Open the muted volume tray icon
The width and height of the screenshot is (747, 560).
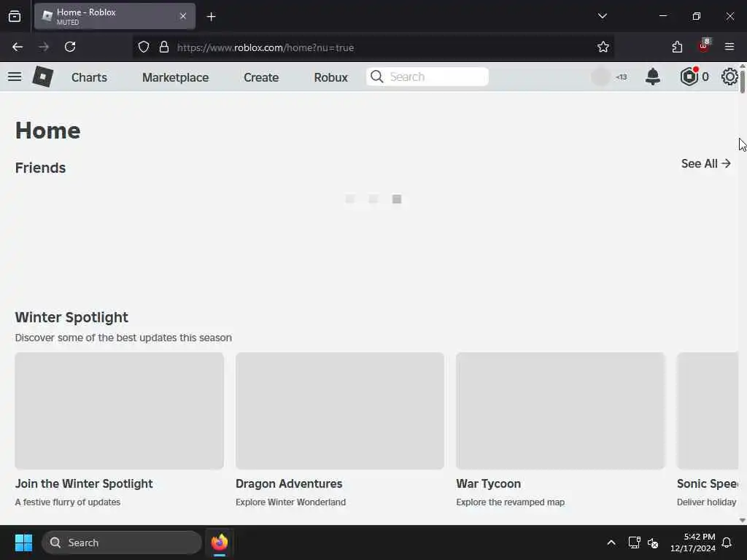point(653,542)
